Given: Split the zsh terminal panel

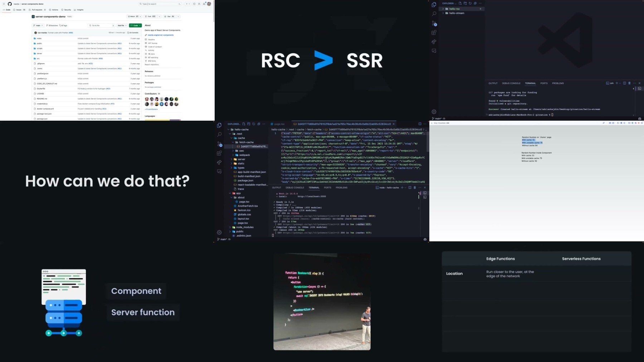Looking at the screenshot, I should (624, 83).
